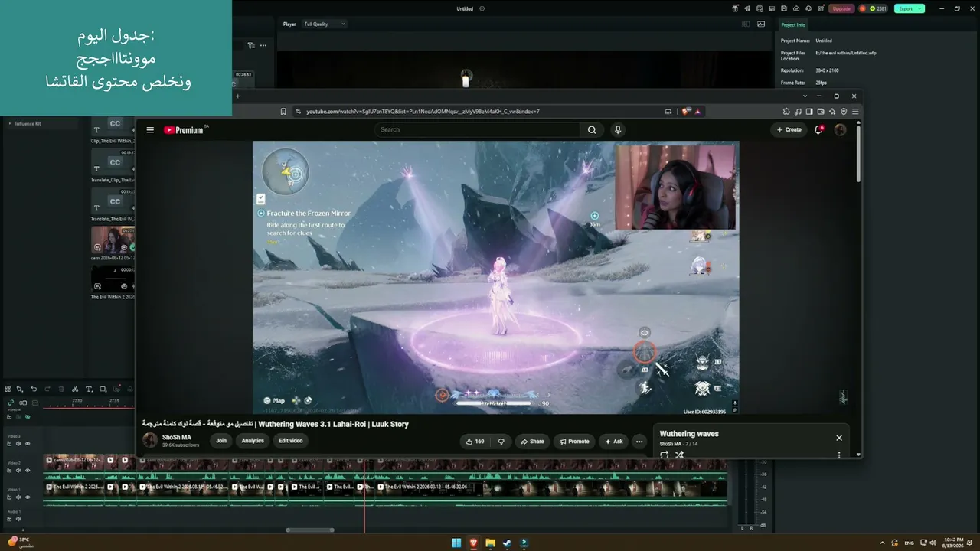Open the playlist panel three-dot menu

[839, 455]
